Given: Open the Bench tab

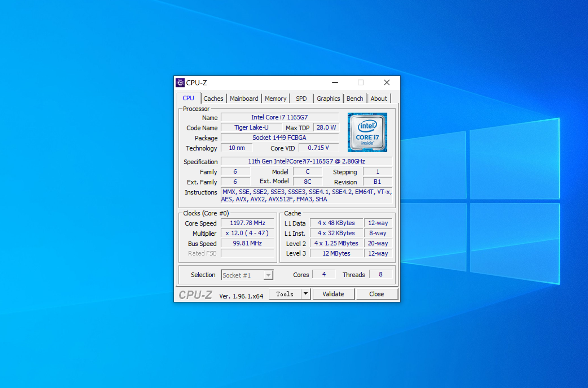Looking at the screenshot, I should tap(355, 98).
